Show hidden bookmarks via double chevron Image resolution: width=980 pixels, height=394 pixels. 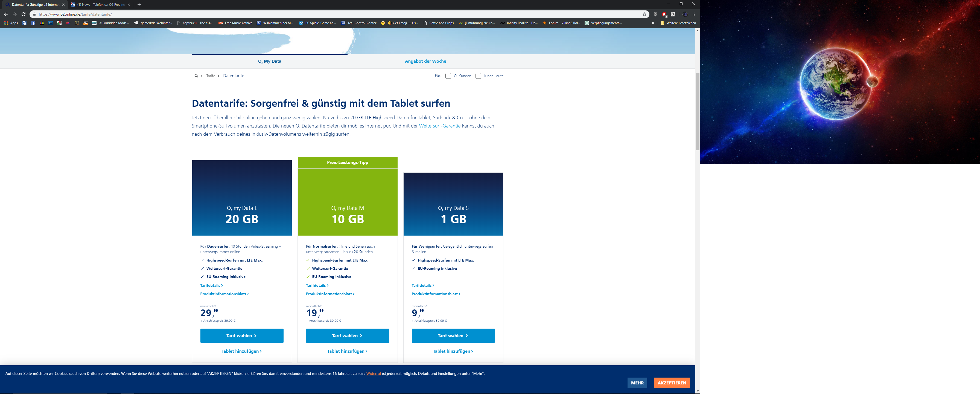tap(653, 23)
